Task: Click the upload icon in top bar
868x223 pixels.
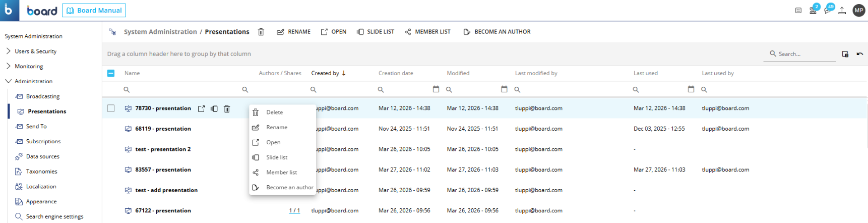Action: click(842, 11)
